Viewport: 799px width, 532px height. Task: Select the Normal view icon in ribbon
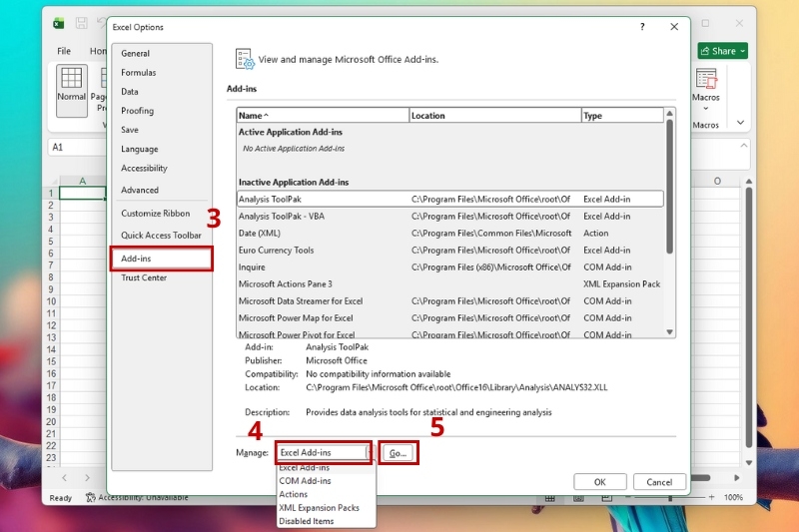(71, 90)
